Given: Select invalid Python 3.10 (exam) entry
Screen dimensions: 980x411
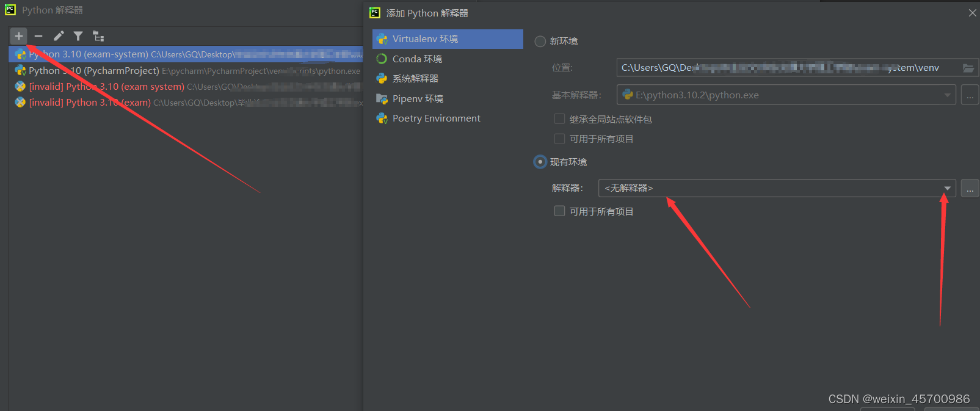Looking at the screenshot, I should (x=186, y=103).
